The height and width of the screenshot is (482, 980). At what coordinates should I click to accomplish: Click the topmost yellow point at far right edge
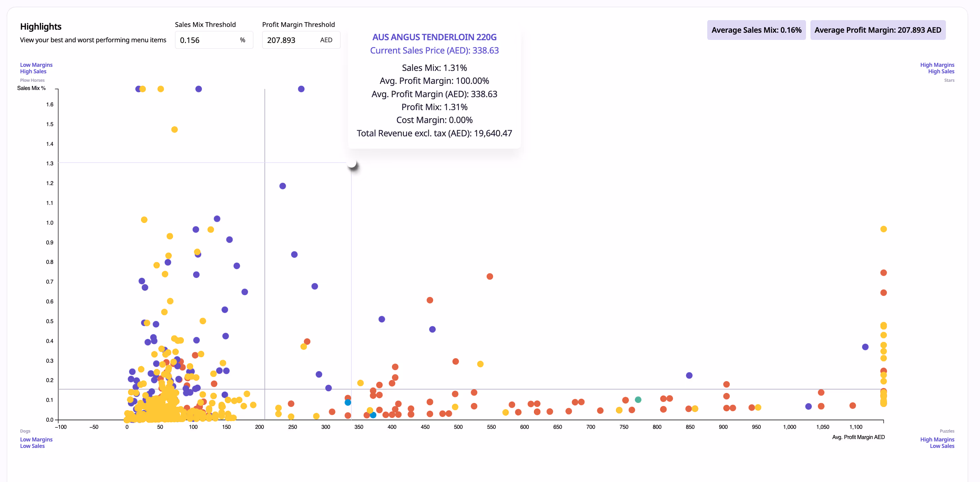pyautogui.click(x=883, y=229)
